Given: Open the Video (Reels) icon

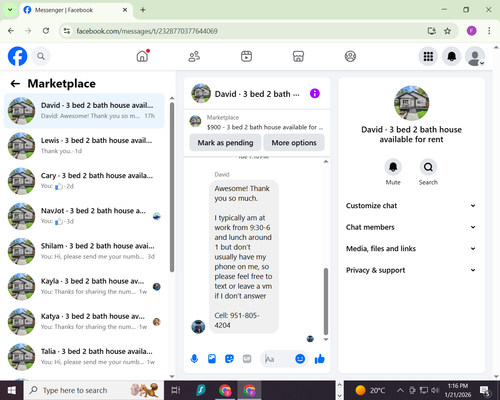Looking at the screenshot, I should [x=246, y=56].
